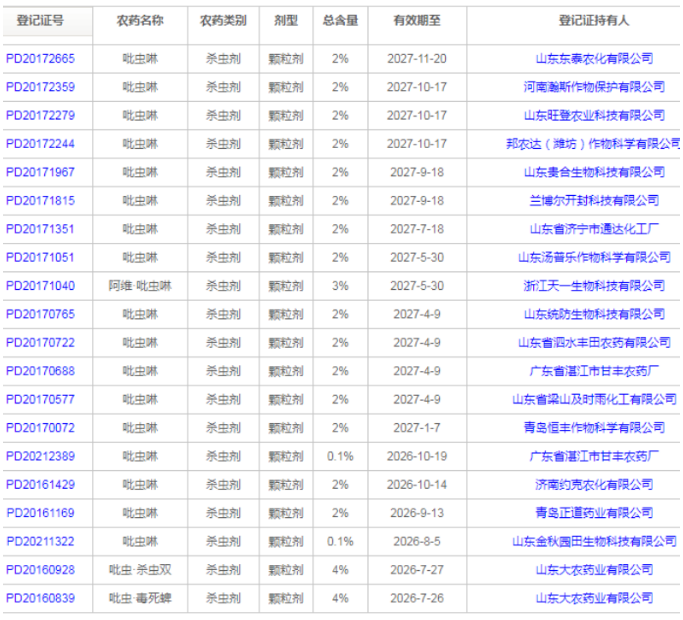
Task: Open holder 浙江天一生物科技有限公司
Action: (x=594, y=286)
